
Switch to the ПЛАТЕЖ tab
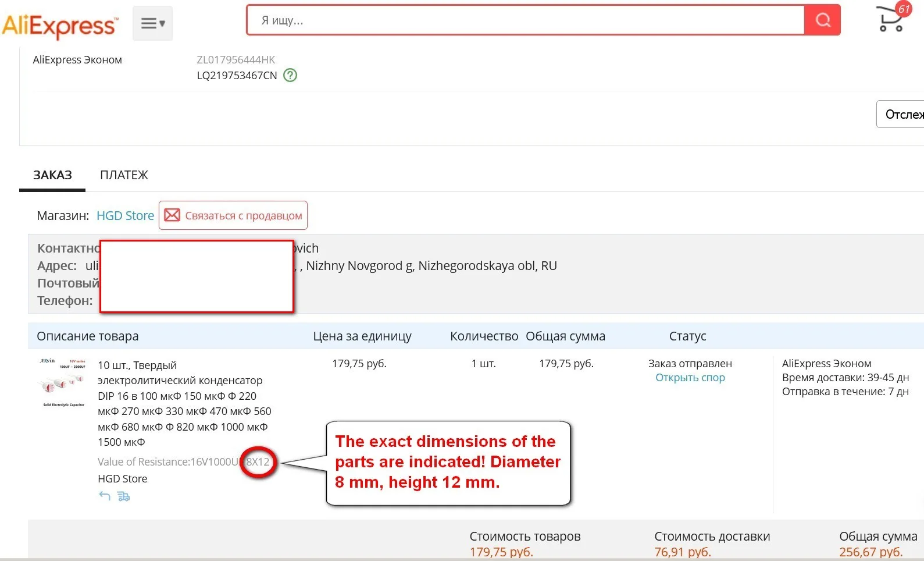click(x=124, y=175)
